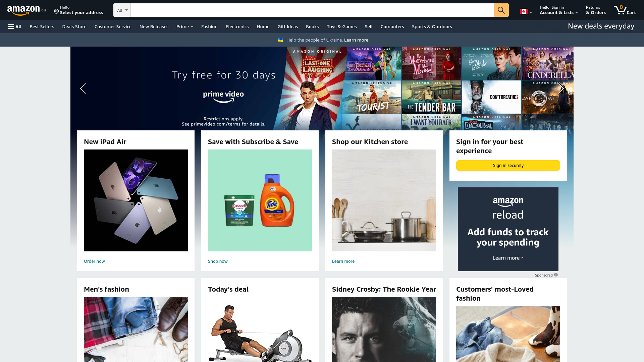Click Select your address location
This screenshot has width=644, height=362.
(78, 10)
